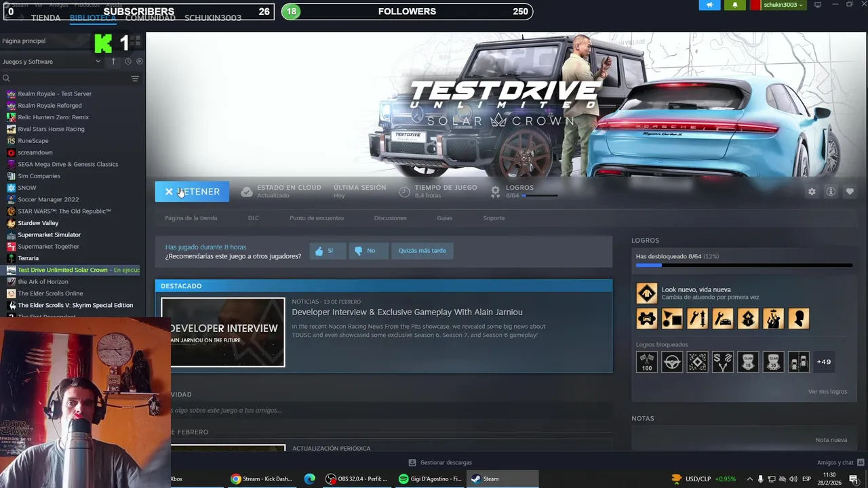Open the Discusiones tab

[x=391, y=218]
